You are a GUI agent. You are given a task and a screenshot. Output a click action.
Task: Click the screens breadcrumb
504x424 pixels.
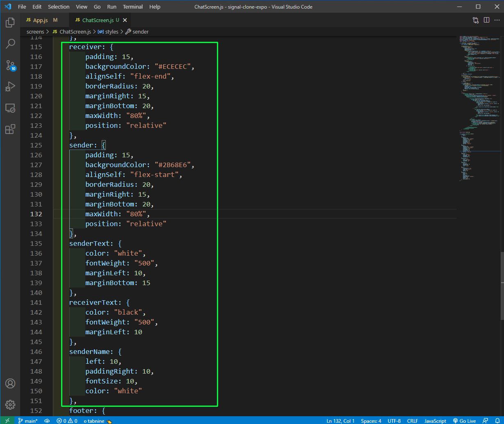[x=35, y=32]
